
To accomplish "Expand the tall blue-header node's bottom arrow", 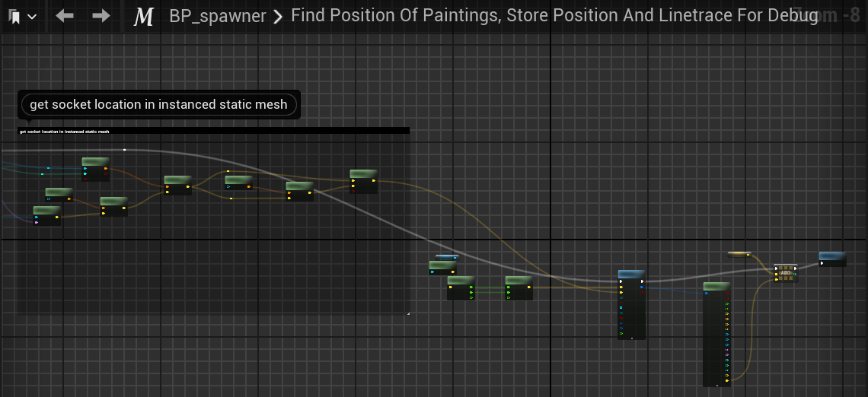I will coord(631,338).
